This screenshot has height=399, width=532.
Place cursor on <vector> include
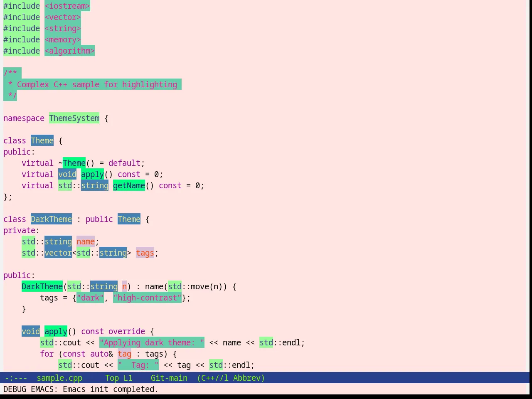coord(63,17)
